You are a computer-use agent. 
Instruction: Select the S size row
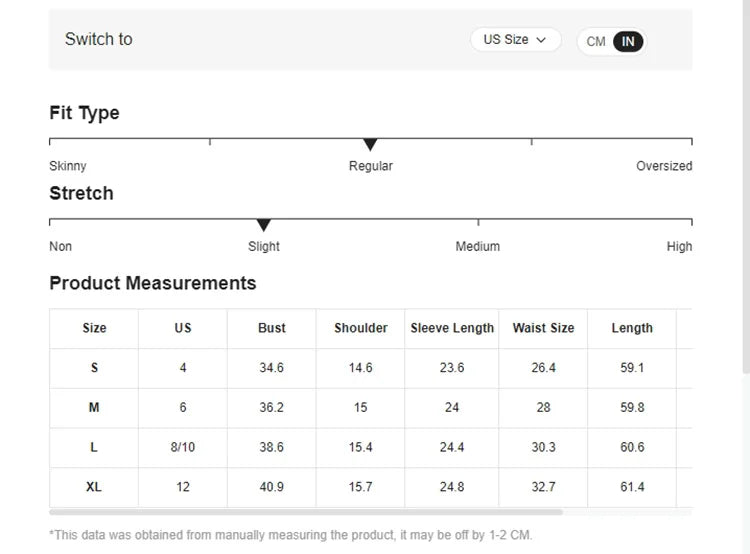click(94, 368)
